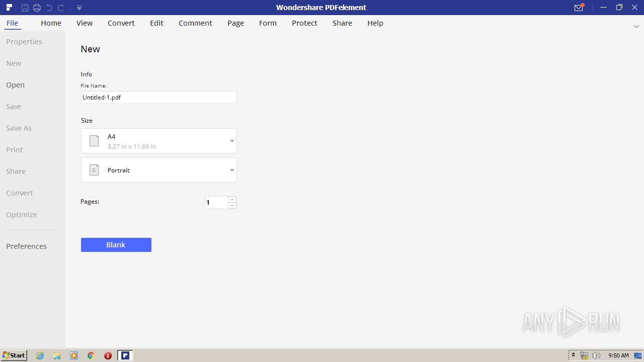The image size is (644, 362).
Task: Open the Share menu tab
Action: pyautogui.click(x=342, y=23)
